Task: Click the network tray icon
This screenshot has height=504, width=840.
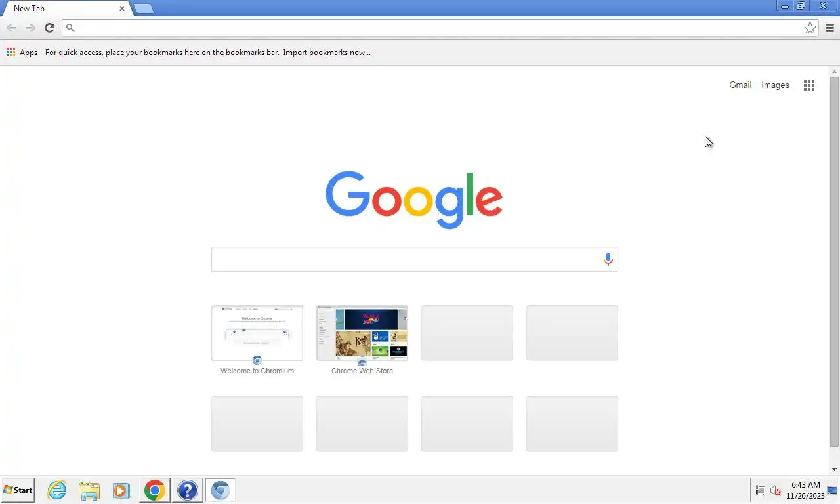Action: coord(760,490)
